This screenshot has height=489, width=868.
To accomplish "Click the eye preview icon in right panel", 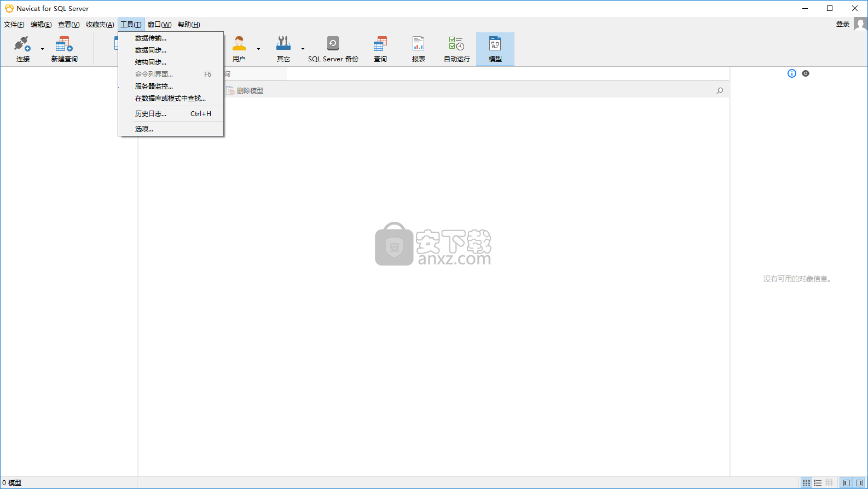I will (806, 73).
